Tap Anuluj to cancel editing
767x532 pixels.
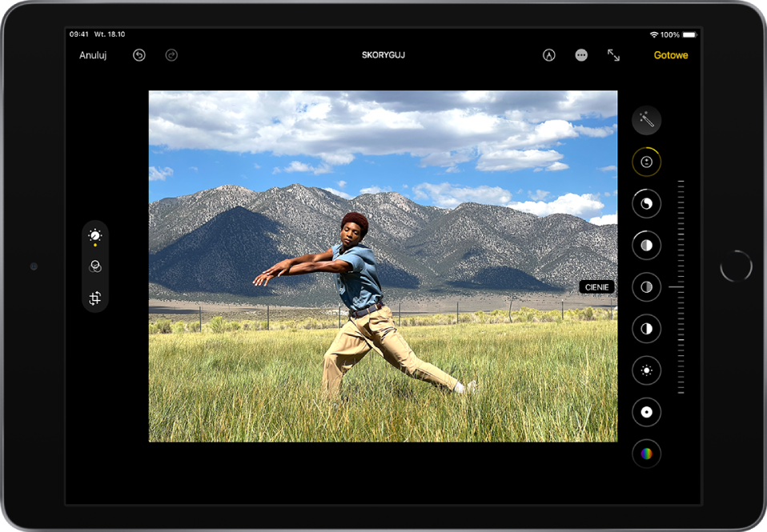click(93, 55)
